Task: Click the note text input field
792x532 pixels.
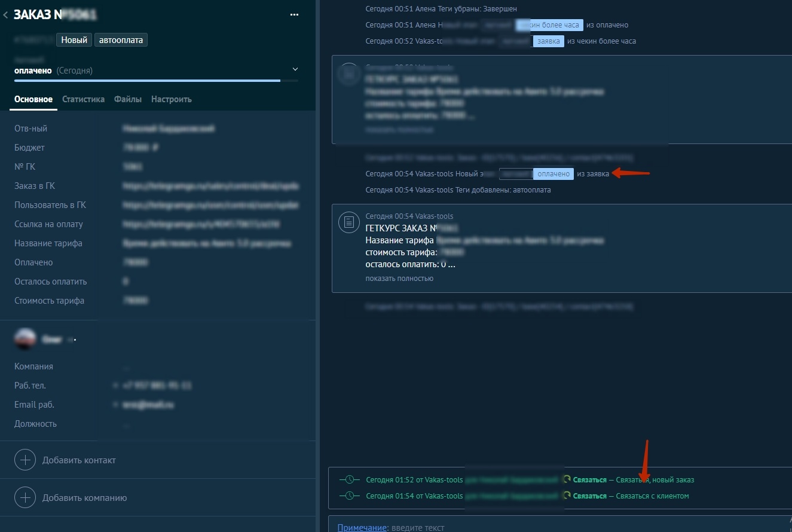Action: point(538,527)
